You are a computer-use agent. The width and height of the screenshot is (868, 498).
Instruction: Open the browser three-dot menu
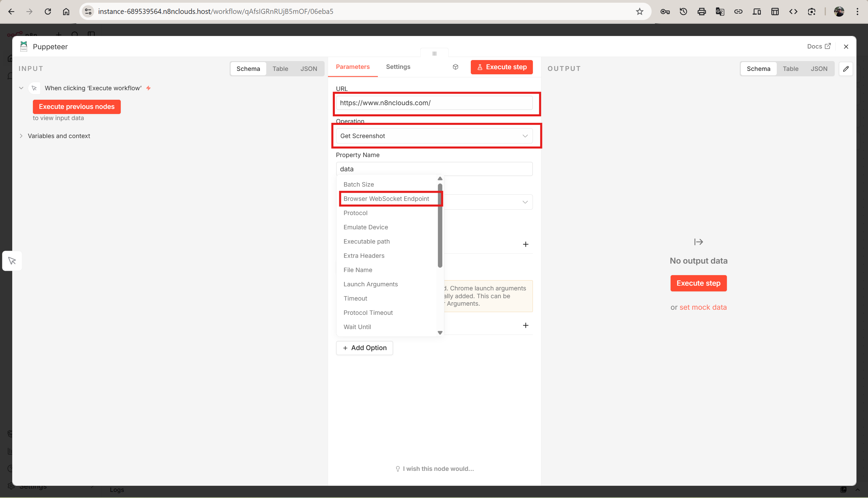(857, 12)
